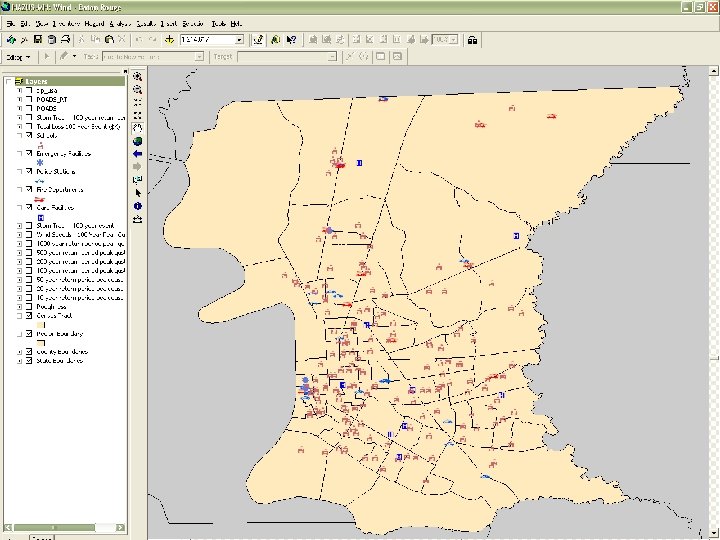Click the Save icon in toolbar

(37, 40)
